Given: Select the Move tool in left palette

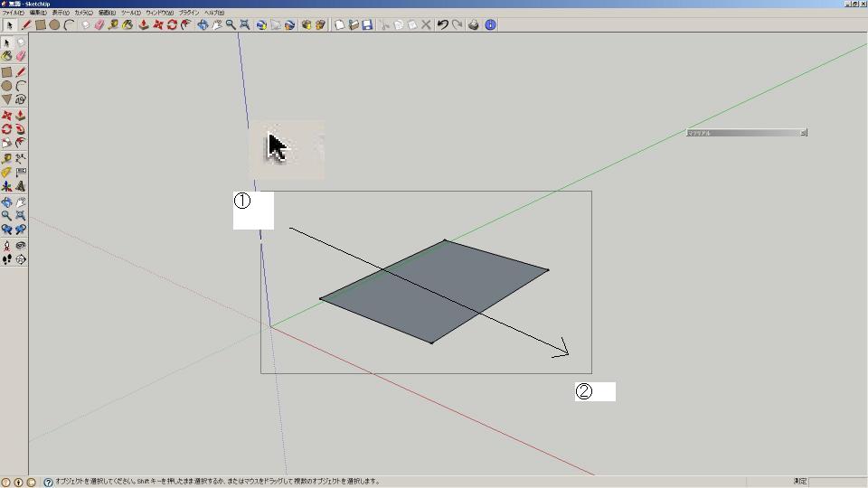Looking at the screenshot, I should tap(6, 116).
